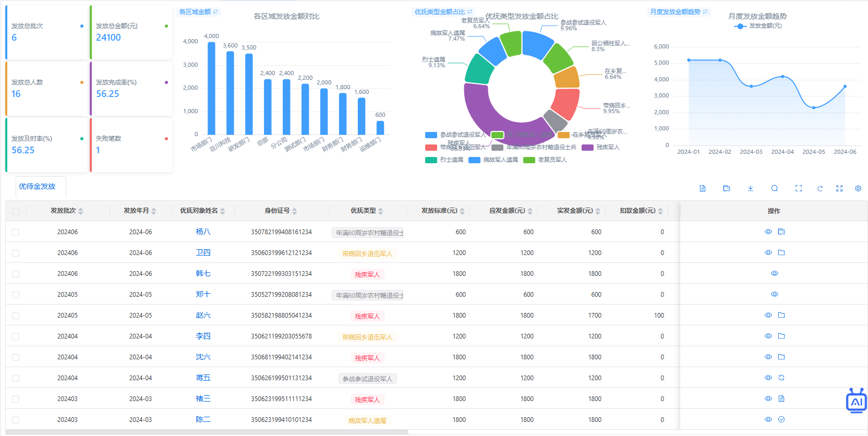This screenshot has width=868, height=436.
Task: Select checkbox for 杨八 row
Action: tap(16, 232)
